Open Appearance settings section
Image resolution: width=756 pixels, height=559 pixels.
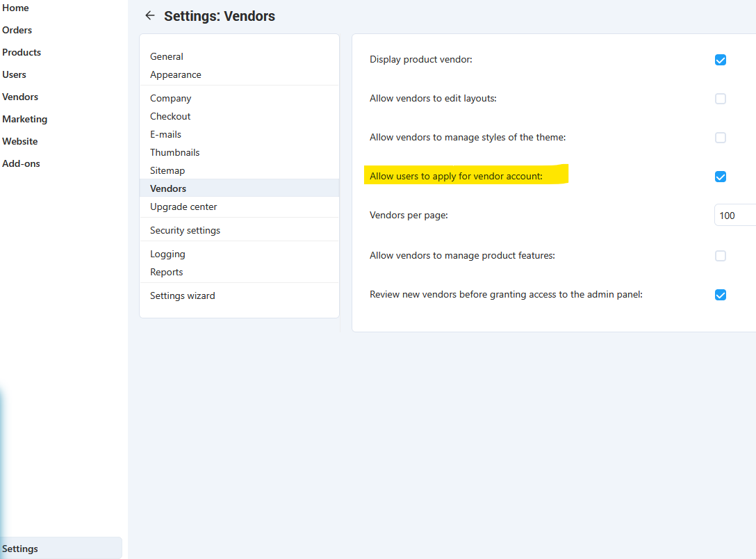click(176, 74)
